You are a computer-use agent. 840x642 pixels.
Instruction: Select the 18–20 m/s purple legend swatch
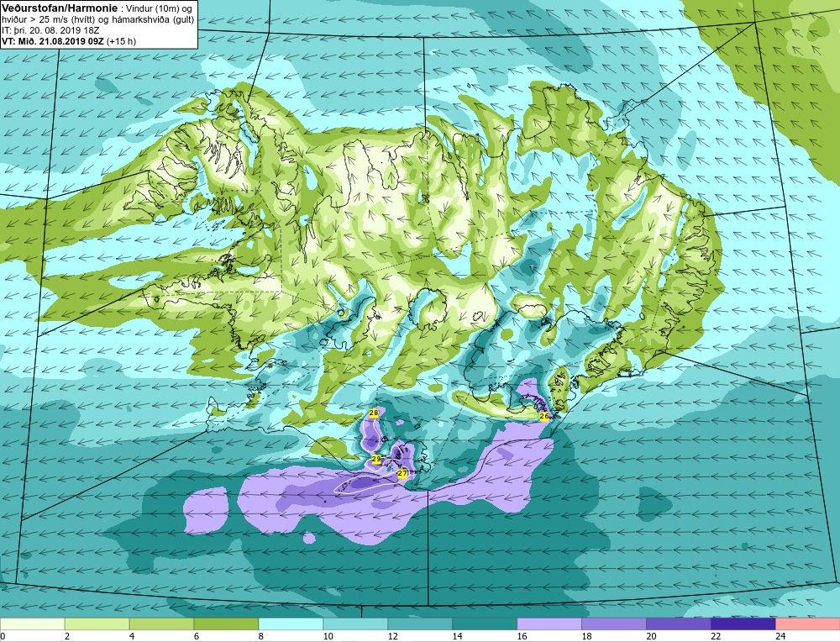(x=613, y=624)
